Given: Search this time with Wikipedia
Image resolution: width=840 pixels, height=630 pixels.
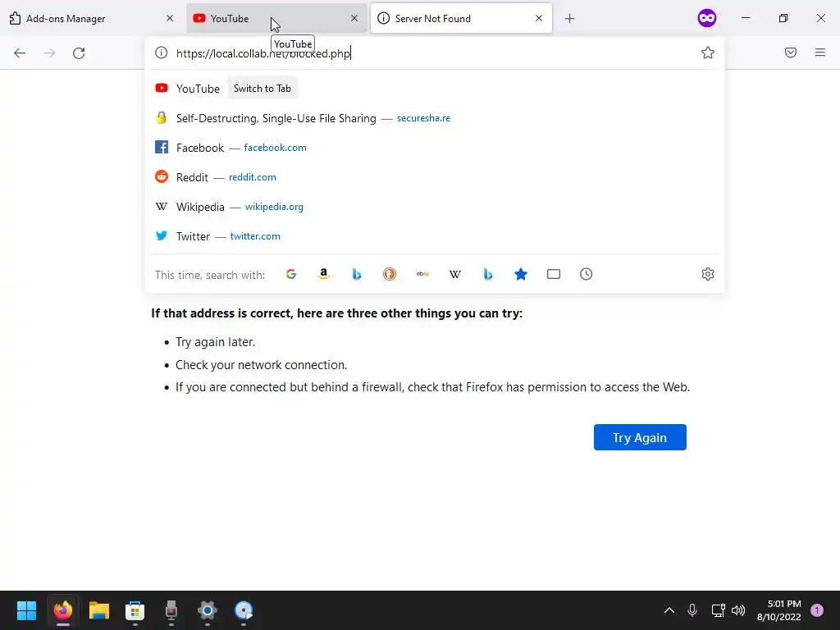Looking at the screenshot, I should click(454, 274).
